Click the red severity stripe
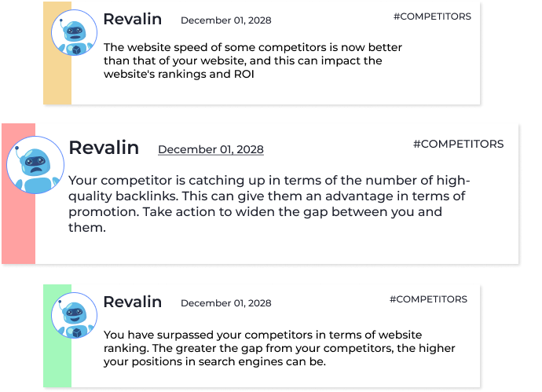 coord(19,193)
